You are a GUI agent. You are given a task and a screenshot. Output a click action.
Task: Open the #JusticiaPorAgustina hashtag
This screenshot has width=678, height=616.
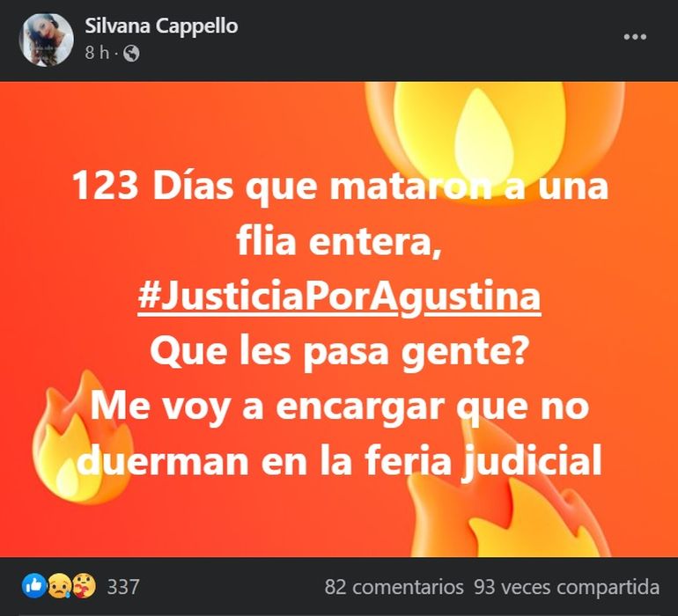[x=339, y=297]
